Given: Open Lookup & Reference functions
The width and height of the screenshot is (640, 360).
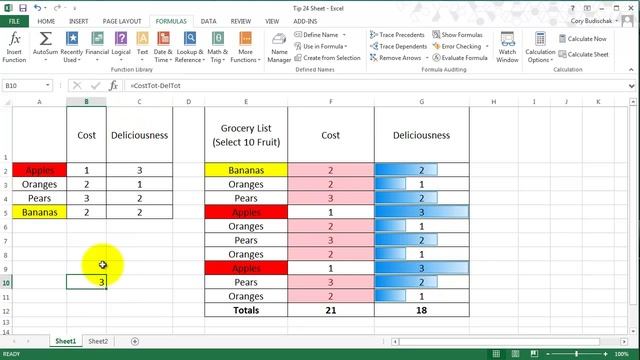Looking at the screenshot, I should point(190,47).
